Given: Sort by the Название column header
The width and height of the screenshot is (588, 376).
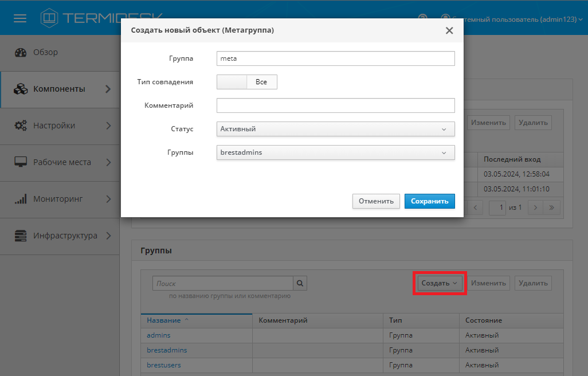Looking at the screenshot, I should 197,320.
